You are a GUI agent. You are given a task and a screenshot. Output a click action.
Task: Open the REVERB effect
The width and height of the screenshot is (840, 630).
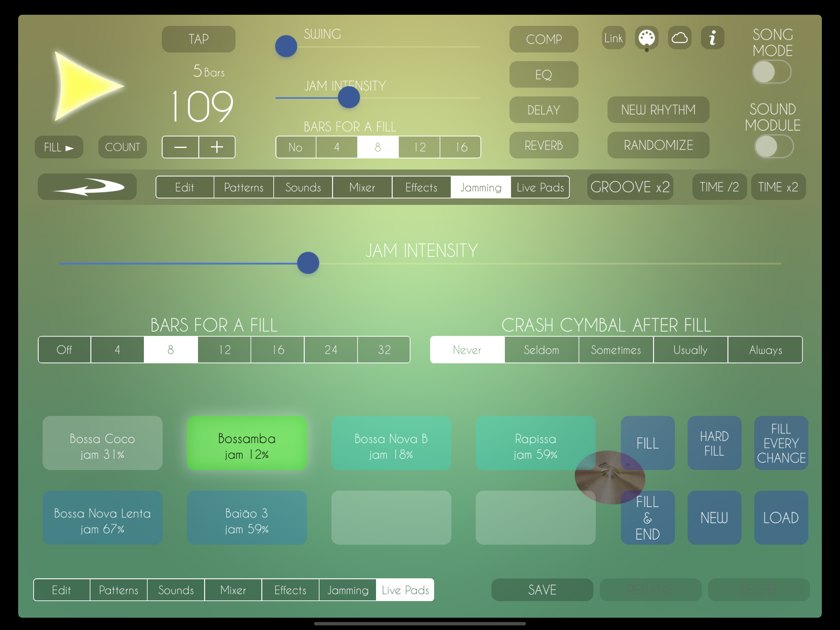(x=544, y=145)
